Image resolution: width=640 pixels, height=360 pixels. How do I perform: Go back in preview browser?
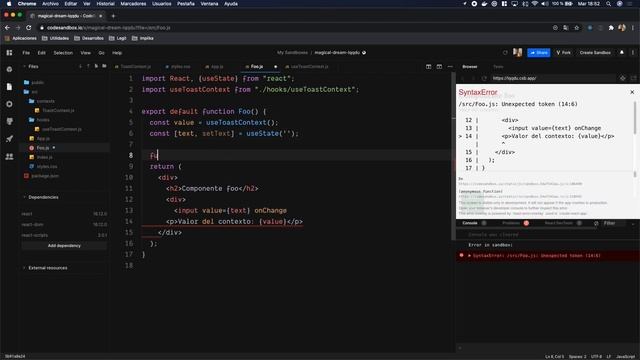(463, 78)
